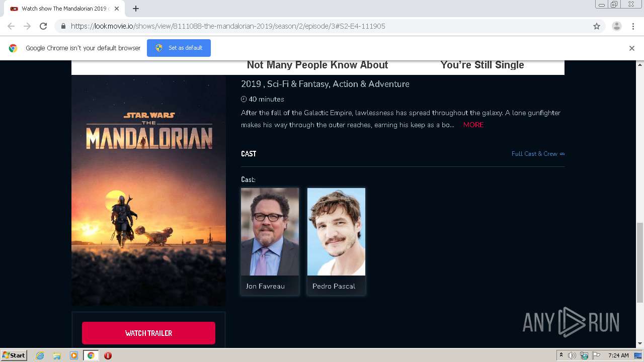Open the Chrome three-dot menu
644x362 pixels.
[x=633, y=26]
